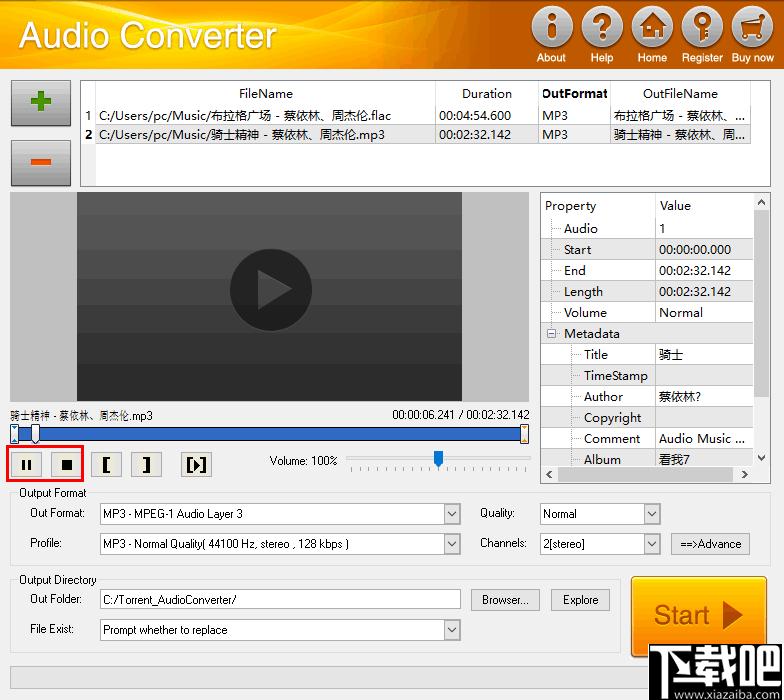Click the Buy now cart icon
Image resolution: width=784 pixels, height=700 pixels.
point(752,27)
